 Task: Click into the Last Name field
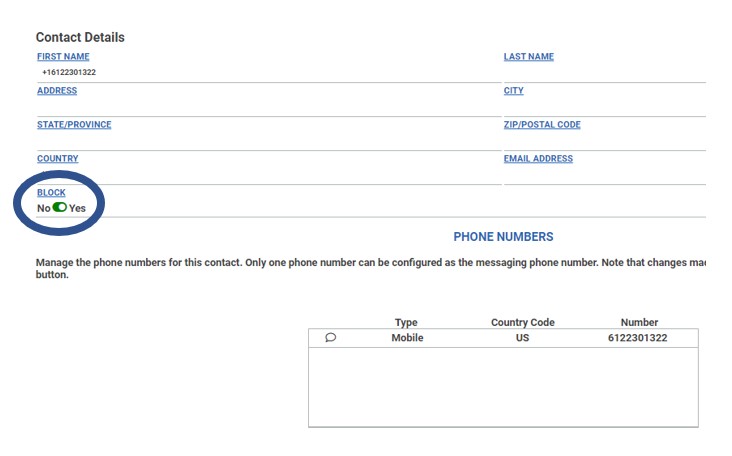coord(604,73)
